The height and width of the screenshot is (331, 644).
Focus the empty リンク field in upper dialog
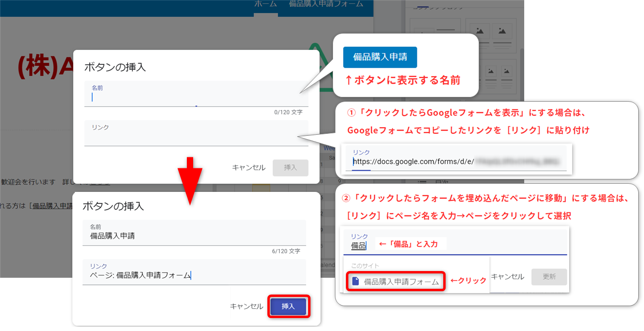(196, 138)
